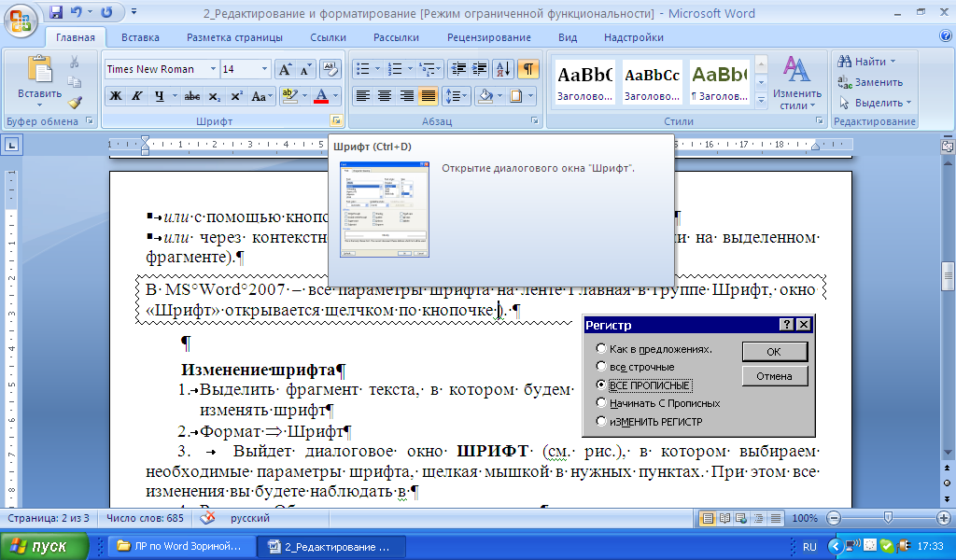956x560 pixels.
Task: Redo action in Quick Access toolbar
Action: [107, 11]
